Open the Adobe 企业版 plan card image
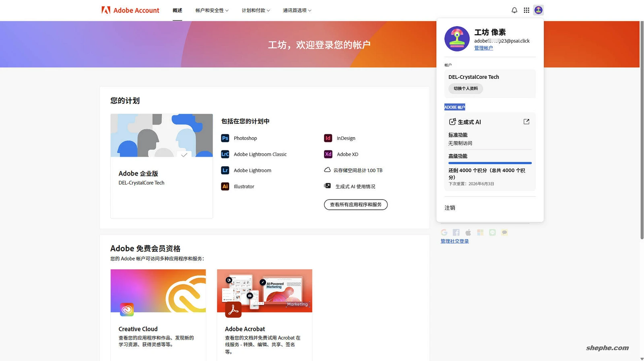Screen dimensions: 644x361 pyautogui.click(x=161, y=135)
